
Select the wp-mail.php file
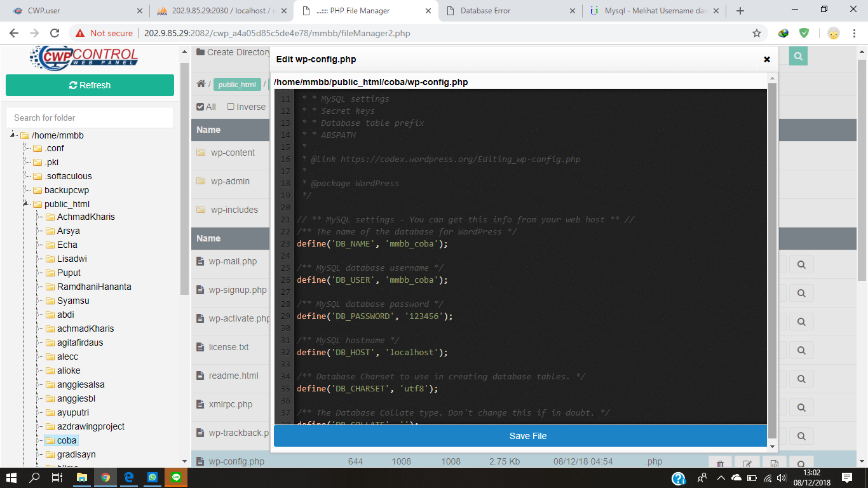click(x=231, y=261)
